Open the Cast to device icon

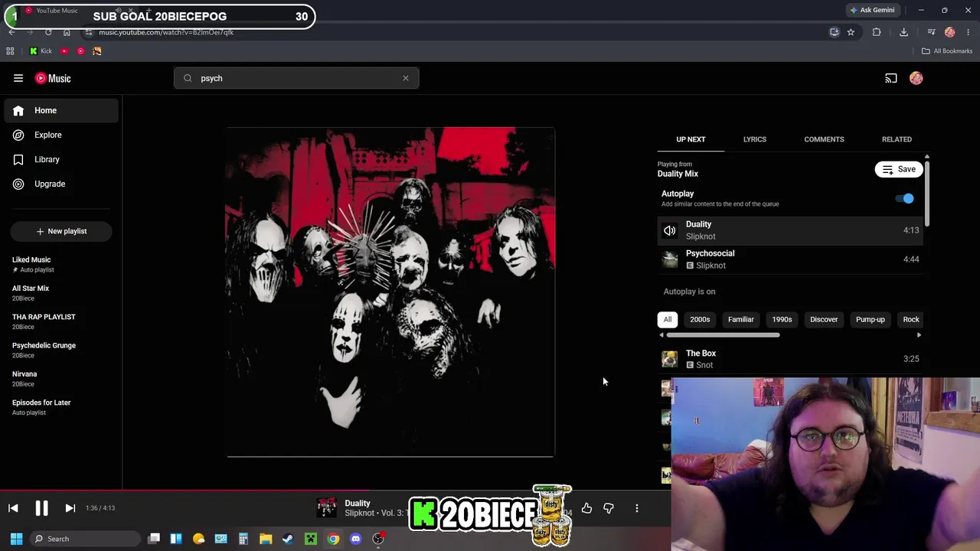(x=891, y=78)
